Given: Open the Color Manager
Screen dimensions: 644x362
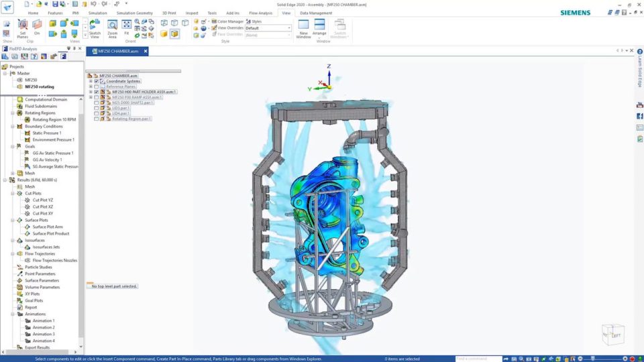Looking at the screenshot, I should (227, 21).
